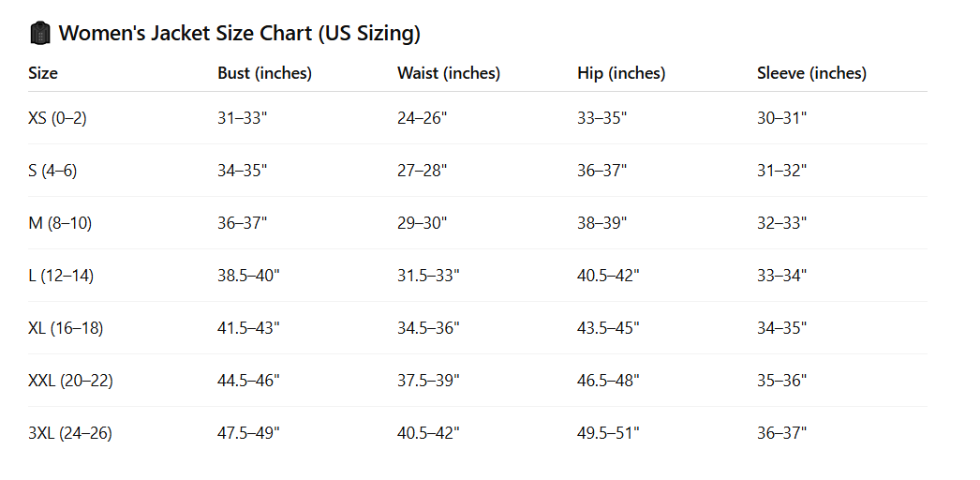
Task: Select the XL (16–18) size cell
Action: (x=66, y=328)
